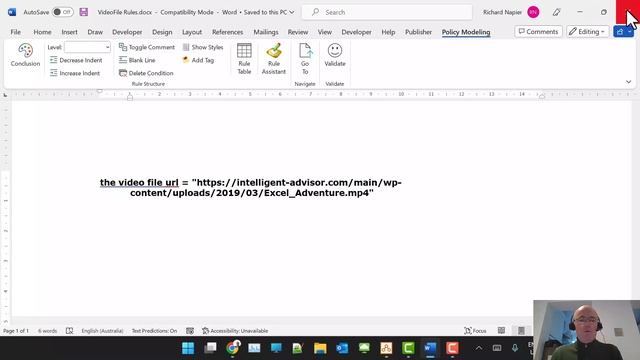Click Delete Condition command
This screenshot has height=360, width=640.
[146, 73]
